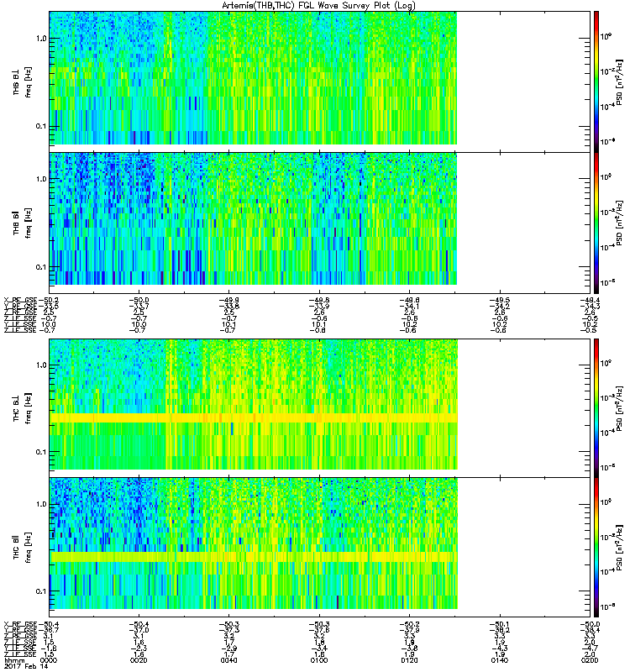
Task: Click the plot title 'Artemis(THB,THC) FGL Wave Survey Plot (Log)'
Action: coord(318,6)
